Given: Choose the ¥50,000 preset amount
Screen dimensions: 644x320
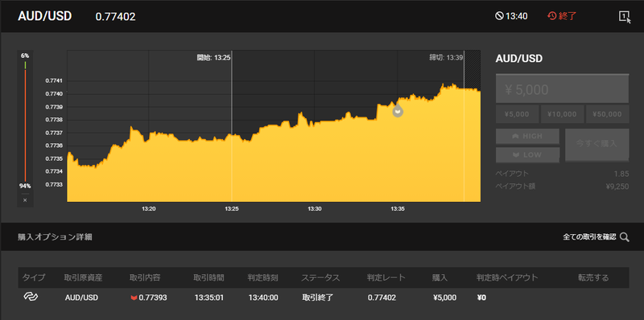Looking at the screenshot, I should point(607,114).
